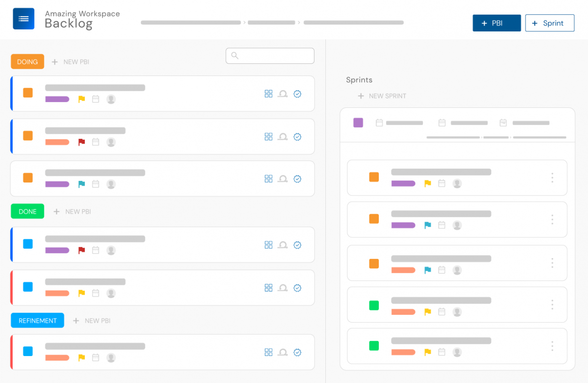Toggle the blue square checkbox on the REFINEMENT item
Image resolution: width=588 pixels, height=383 pixels.
27,351
